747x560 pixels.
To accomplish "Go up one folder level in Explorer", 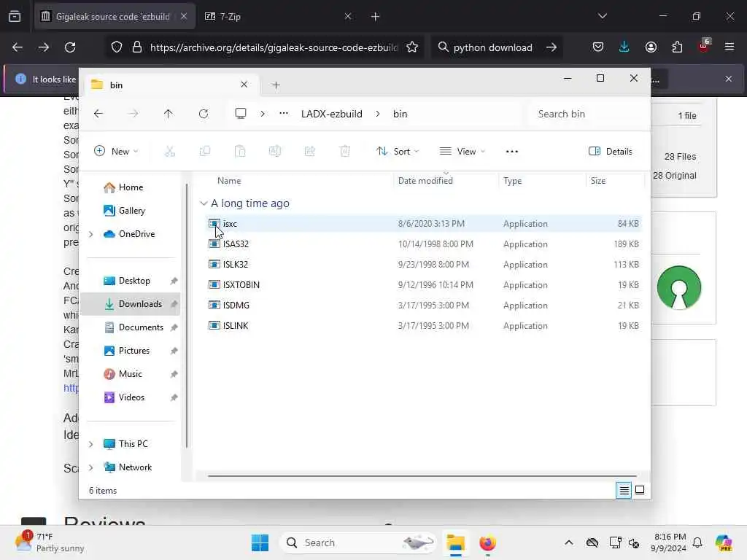I will pos(169,114).
